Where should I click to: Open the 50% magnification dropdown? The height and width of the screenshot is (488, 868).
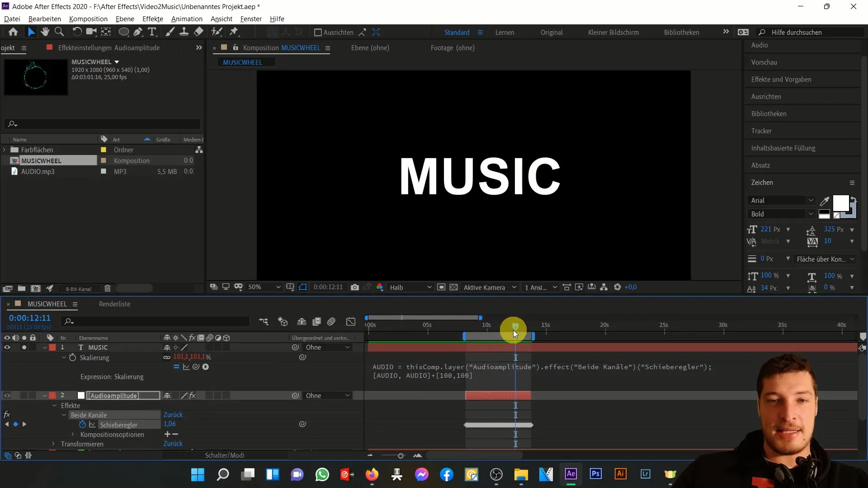pos(264,287)
